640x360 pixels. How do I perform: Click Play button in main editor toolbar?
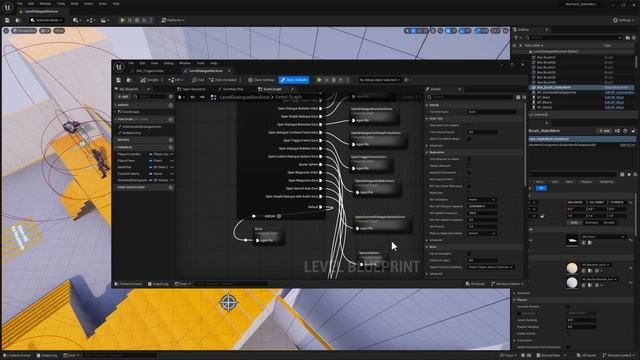(122, 20)
